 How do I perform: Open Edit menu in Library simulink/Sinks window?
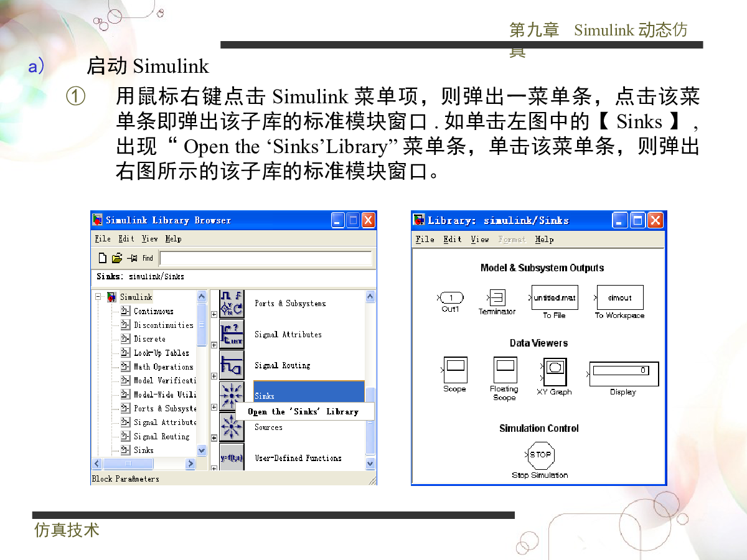[x=453, y=240]
